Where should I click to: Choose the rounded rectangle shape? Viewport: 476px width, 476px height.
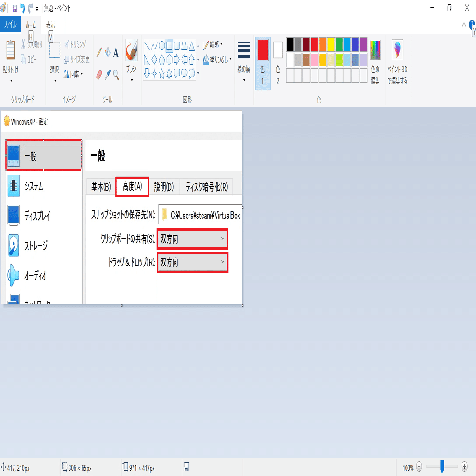pyautogui.click(x=177, y=46)
